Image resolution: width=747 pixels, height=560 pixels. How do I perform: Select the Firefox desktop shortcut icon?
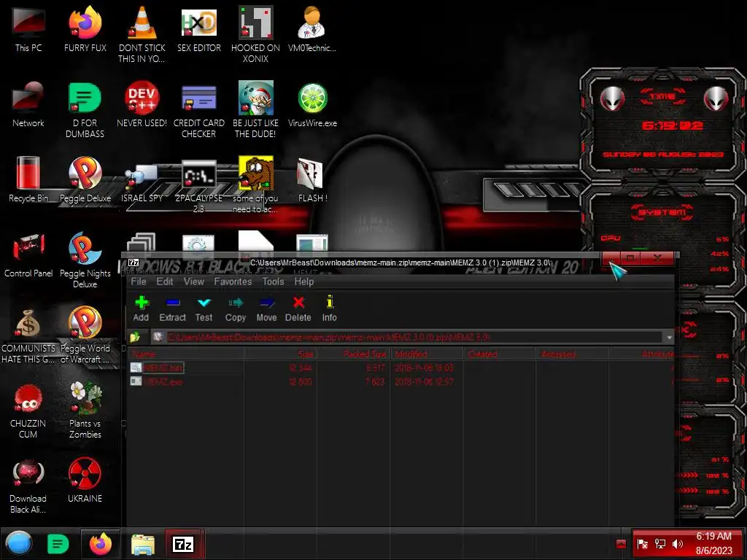pos(85,29)
